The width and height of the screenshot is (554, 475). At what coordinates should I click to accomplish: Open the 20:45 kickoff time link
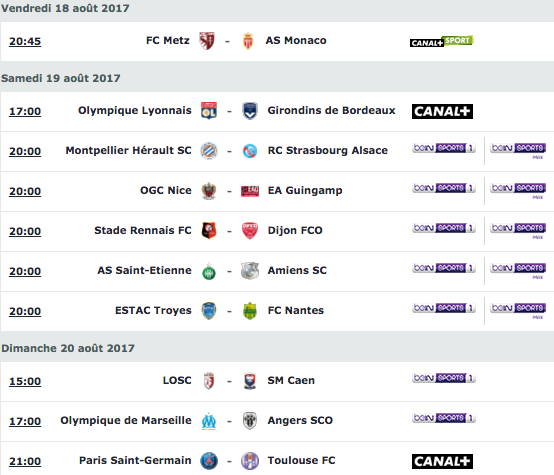[x=25, y=41]
